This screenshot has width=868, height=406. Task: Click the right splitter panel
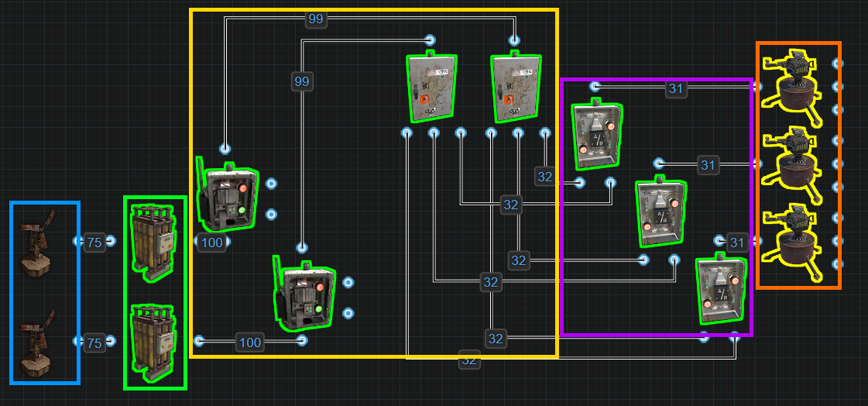click(516, 87)
